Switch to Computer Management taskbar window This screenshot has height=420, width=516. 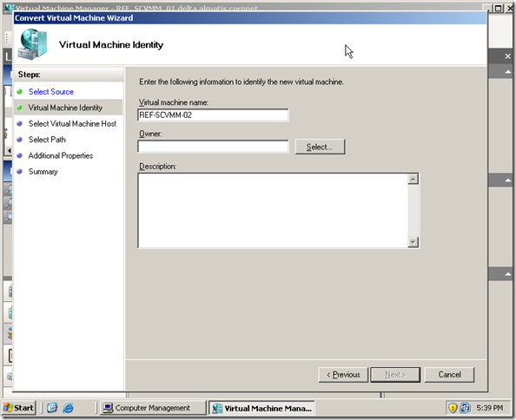[152, 408]
